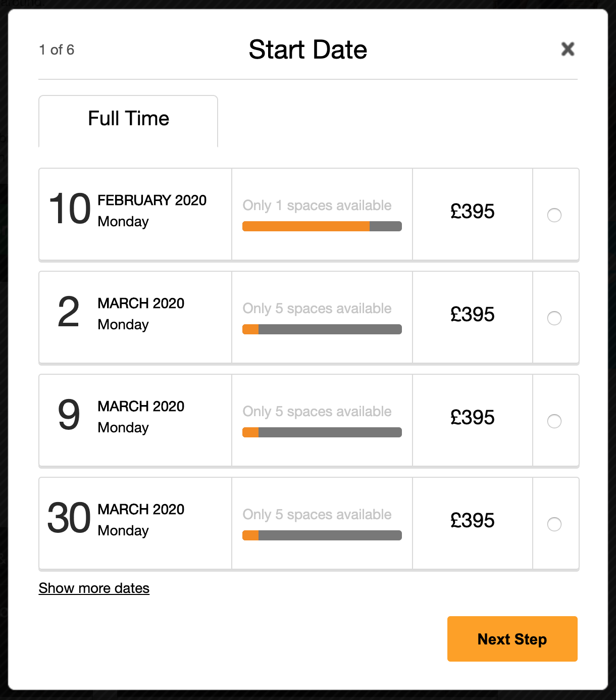616x700 pixels.
Task: Select the 30 March 2020 radio button
Action: tap(554, 524)
